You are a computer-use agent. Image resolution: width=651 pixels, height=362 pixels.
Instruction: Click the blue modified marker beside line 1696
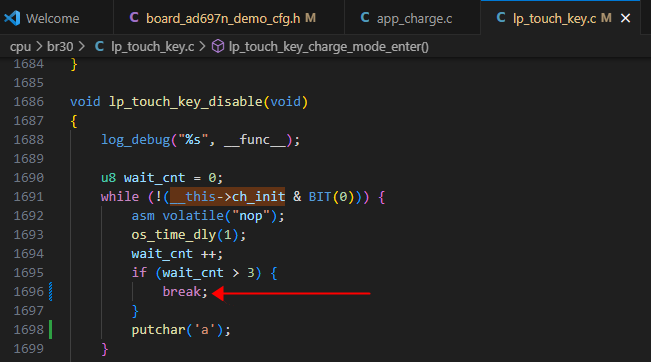pos(51,291)
